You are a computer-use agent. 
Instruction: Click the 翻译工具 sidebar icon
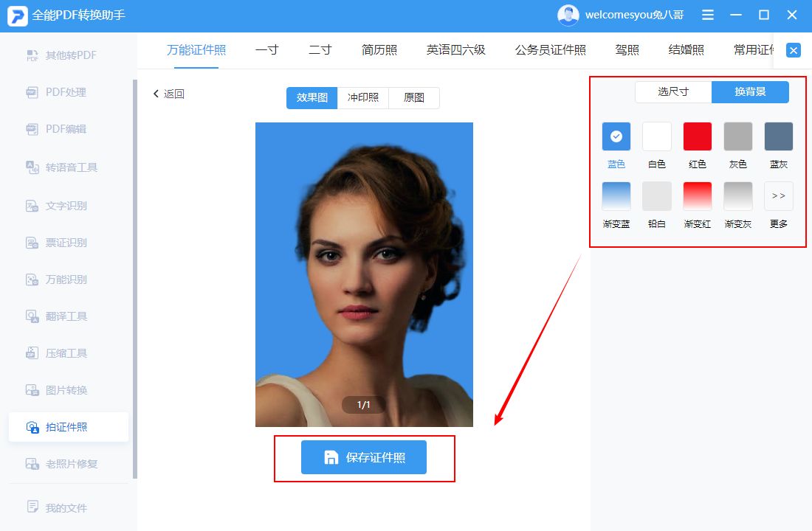[x=32, y=316]
